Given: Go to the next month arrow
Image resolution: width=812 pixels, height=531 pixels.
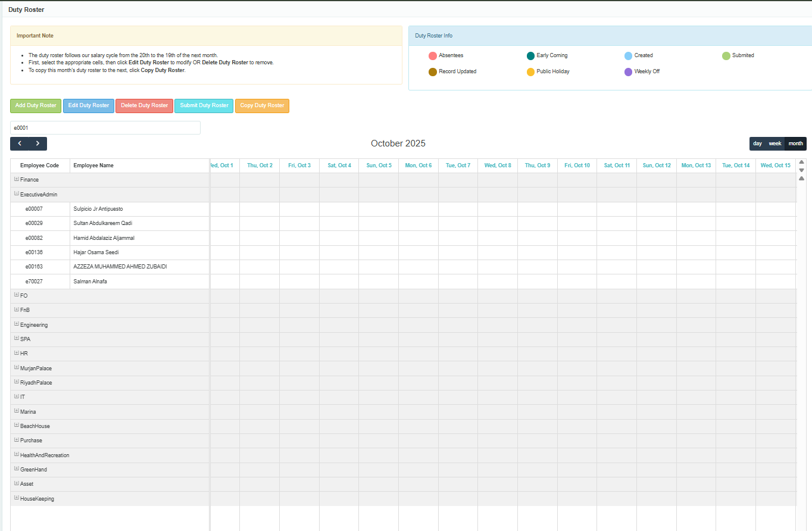Looking at the screenshot, I should pyautogui.click(x=38, y=143).
